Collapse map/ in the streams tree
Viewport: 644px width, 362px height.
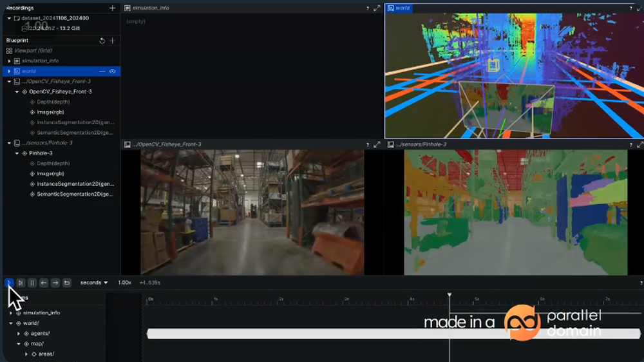coord(19,344)
